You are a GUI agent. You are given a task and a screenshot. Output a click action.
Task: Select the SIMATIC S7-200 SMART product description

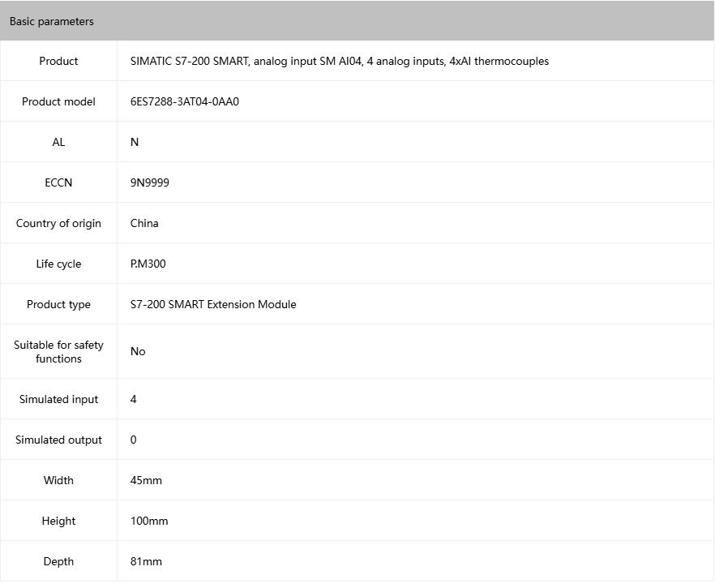coord(339,61)
